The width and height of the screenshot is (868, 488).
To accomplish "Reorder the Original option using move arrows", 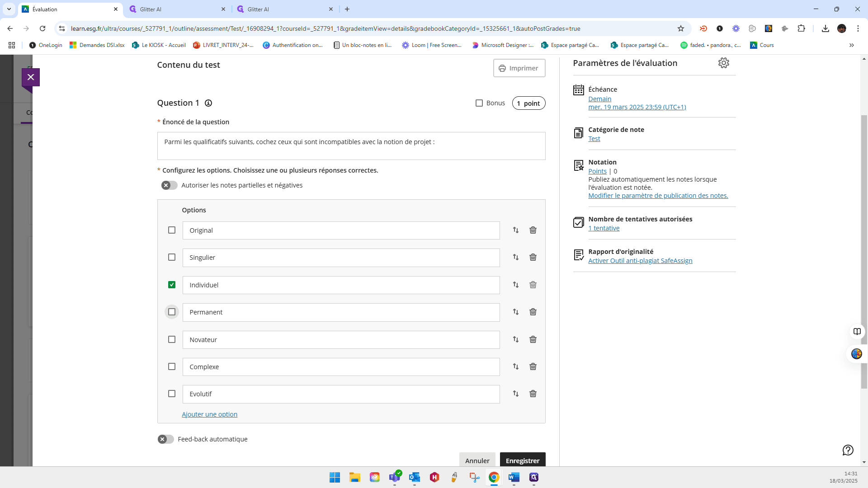I will pos(516,230).
